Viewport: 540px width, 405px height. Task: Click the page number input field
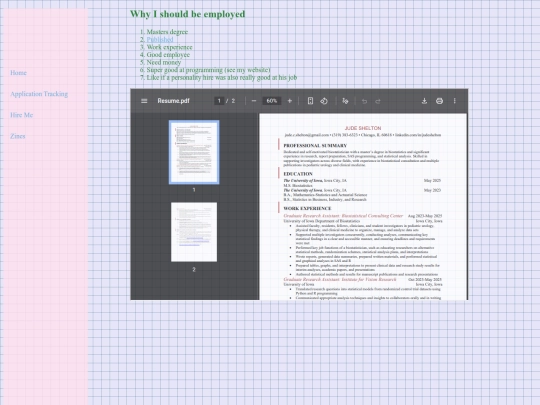click(x=219, y=101)
